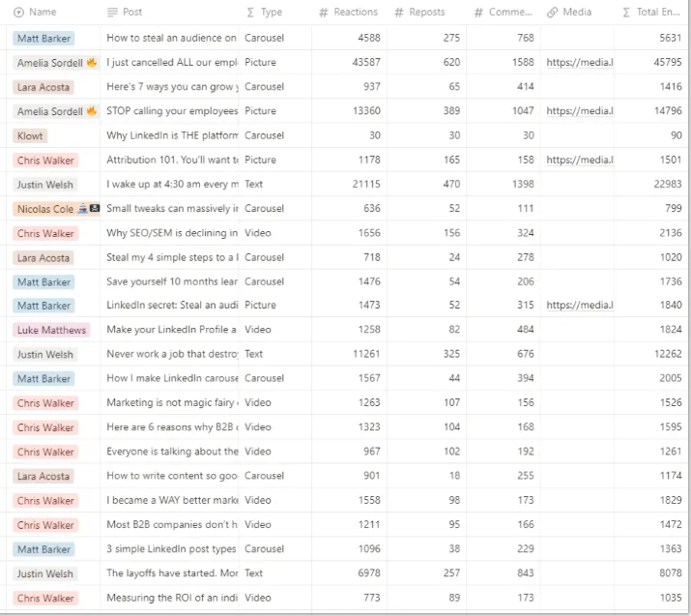Click the Total Engagement value 8078

pyautogui.click(x=671, y=573)
